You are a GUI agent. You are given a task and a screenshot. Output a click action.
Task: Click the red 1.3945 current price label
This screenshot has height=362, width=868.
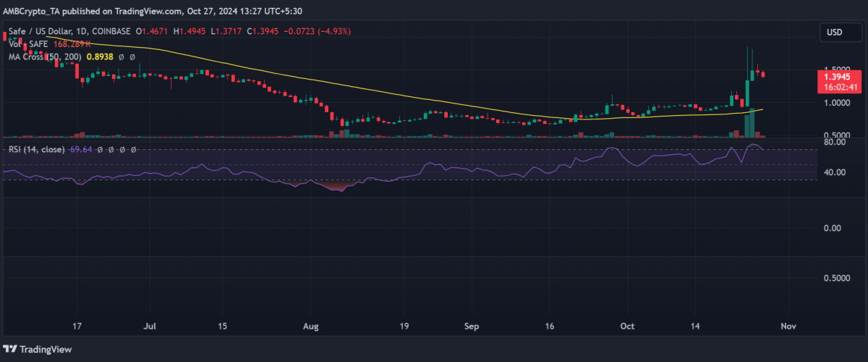838,76
